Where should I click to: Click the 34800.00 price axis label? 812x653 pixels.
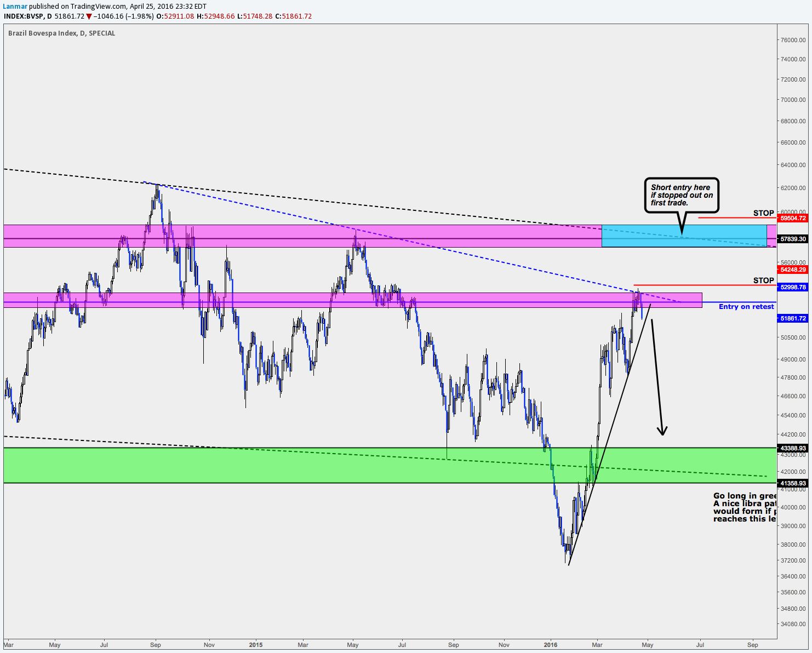[793, 608]
